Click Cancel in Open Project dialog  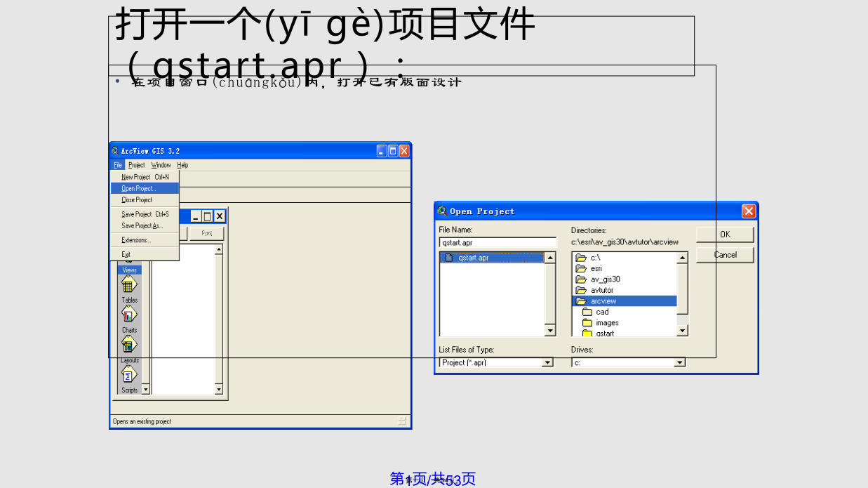[725, 255]
